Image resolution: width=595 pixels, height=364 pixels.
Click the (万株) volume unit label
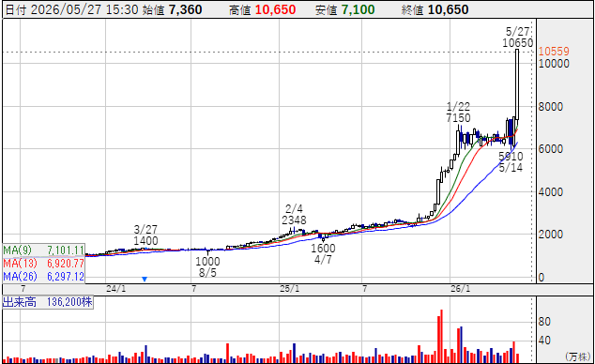[578, 356]
